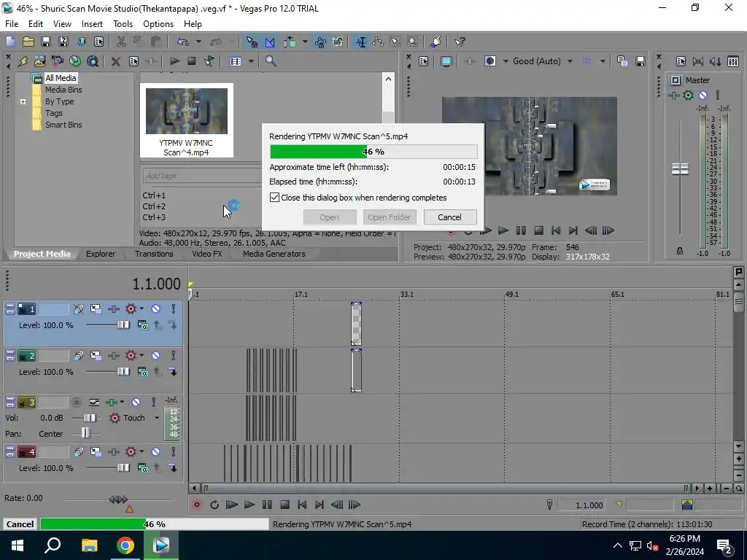Click the timeline Stop button
This screenshot has width=747, height=560.
[x=285, y=505]
